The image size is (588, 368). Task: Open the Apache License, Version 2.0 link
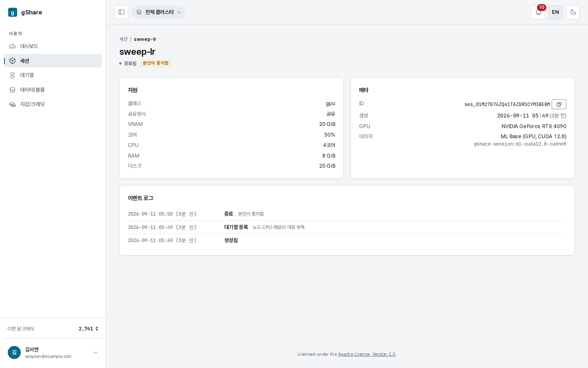(x=367, y=354)
